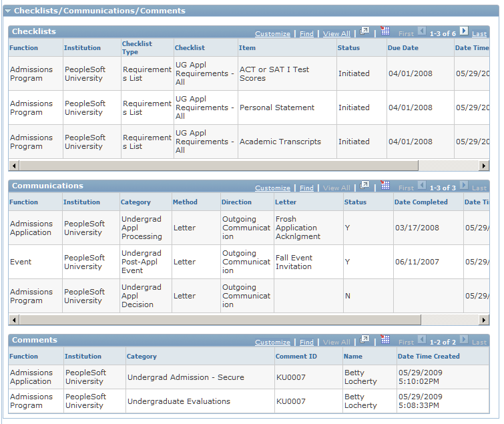Screen dimensions: 504x424
Task: Download Communications grid to spreadsheet icon
Action: click(385, 186)
